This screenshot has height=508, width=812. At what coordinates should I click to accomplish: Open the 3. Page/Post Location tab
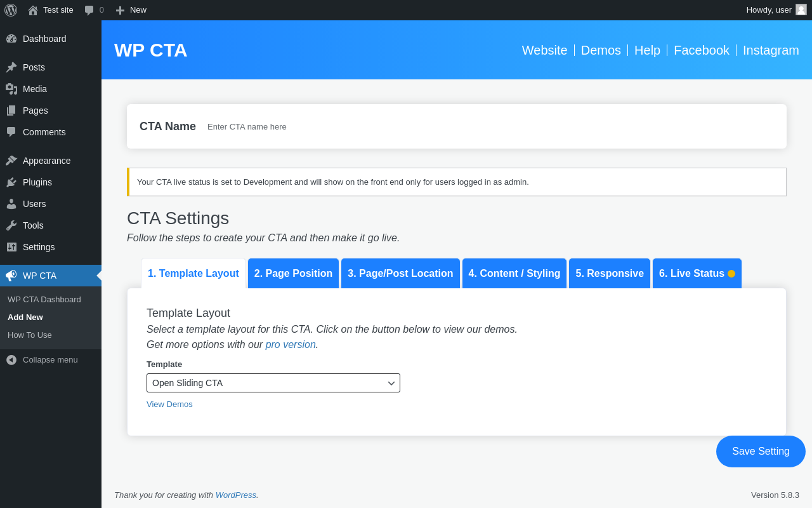(x=400, y=274)
